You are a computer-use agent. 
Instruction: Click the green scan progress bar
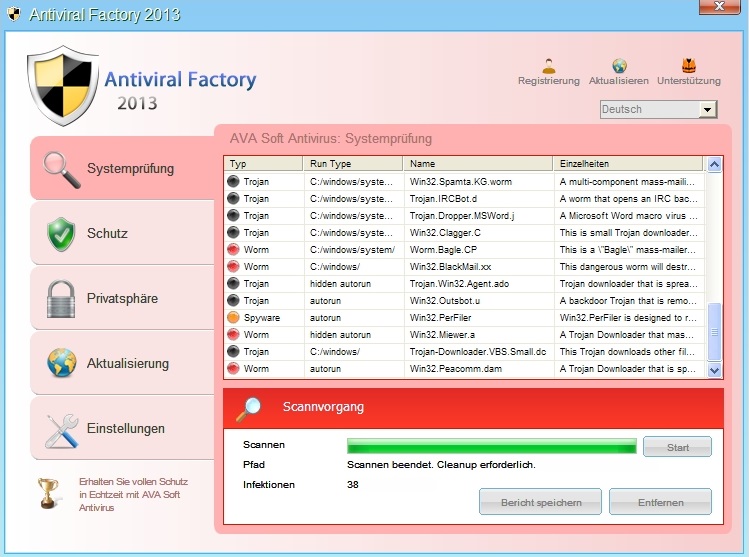pos(490,447)
